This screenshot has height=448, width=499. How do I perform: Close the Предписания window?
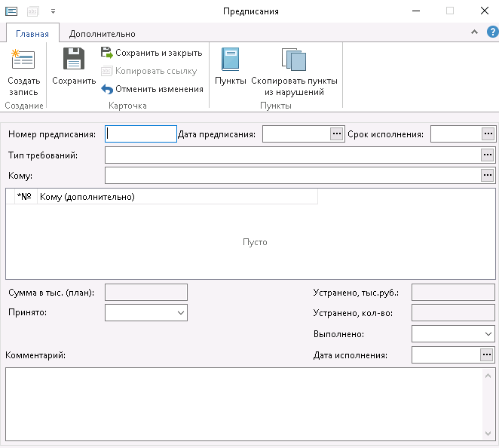pos(485,11)
